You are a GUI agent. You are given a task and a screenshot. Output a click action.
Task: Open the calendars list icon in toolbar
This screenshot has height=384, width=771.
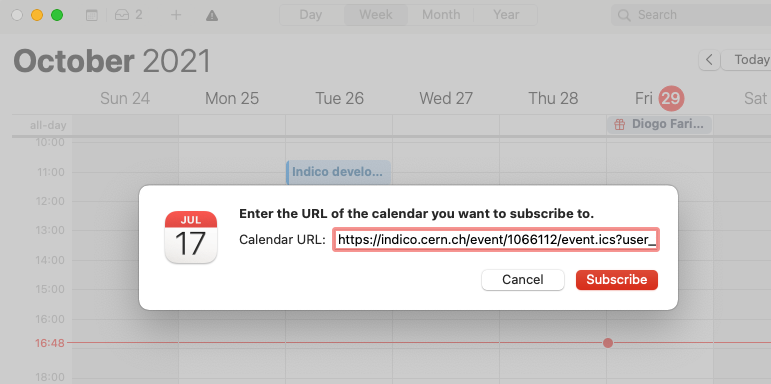(x=91, y=15)
